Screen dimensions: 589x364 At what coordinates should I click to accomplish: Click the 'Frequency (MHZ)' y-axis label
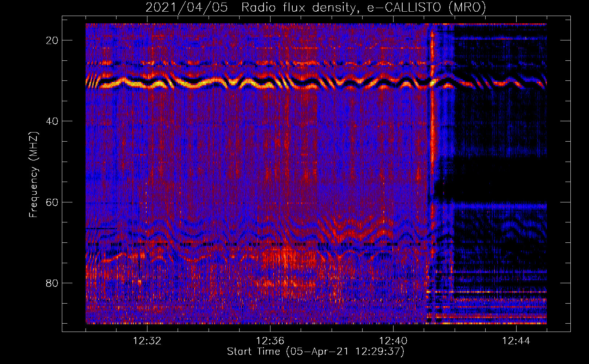coord(33,175)
